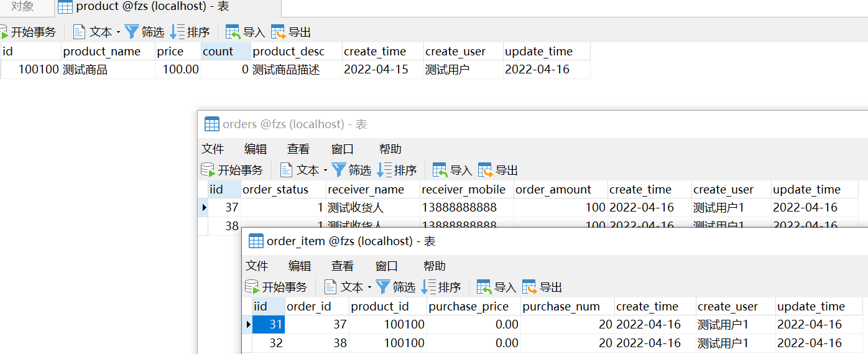Click row indicator arrow for order_item row 31
The width and height of the screenshot is (868, 354).
[248, 325]
